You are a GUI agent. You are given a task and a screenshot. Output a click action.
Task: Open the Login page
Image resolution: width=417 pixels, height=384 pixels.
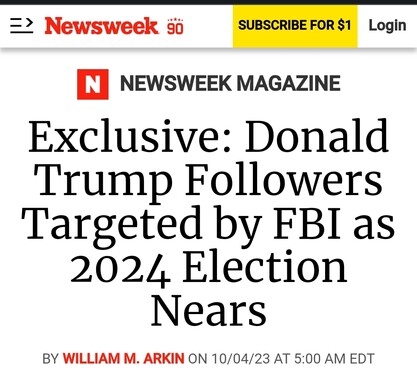(387, 25)
